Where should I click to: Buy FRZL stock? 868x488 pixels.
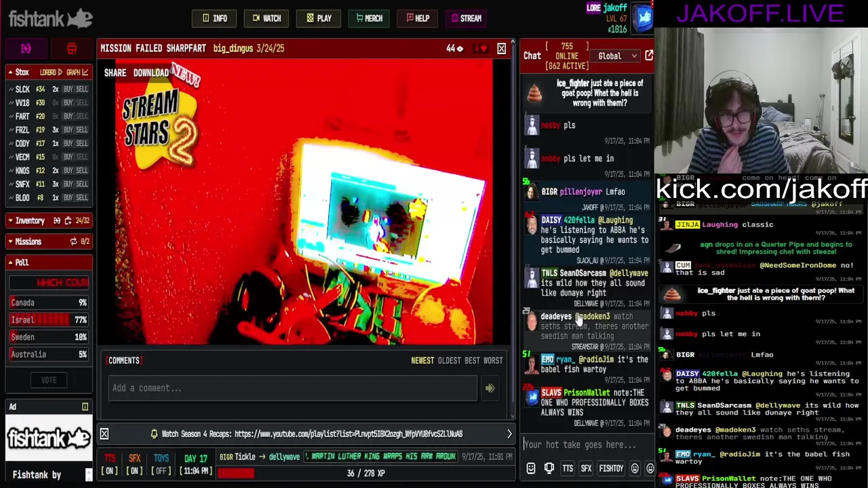click(68, 130)
